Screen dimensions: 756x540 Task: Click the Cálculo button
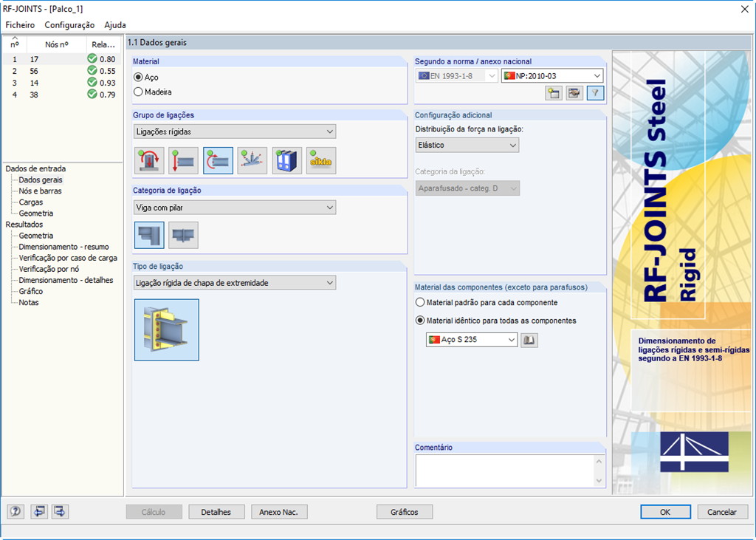pyautogui.click(x=154, y=512)
